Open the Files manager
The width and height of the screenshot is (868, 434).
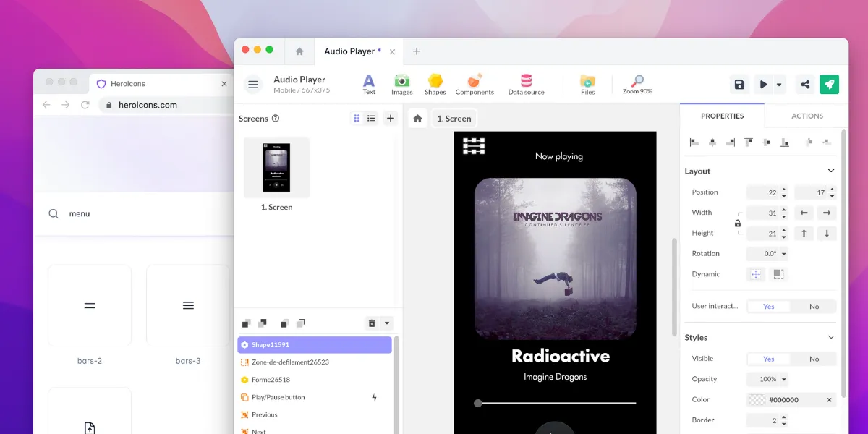click(x=587, y=85)
